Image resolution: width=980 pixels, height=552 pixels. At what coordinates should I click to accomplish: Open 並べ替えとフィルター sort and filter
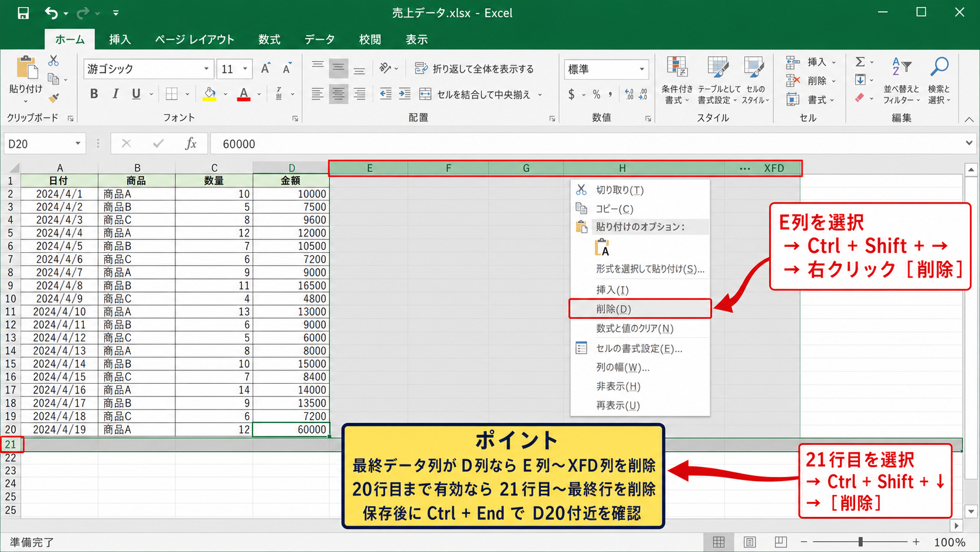coord(901,81)
